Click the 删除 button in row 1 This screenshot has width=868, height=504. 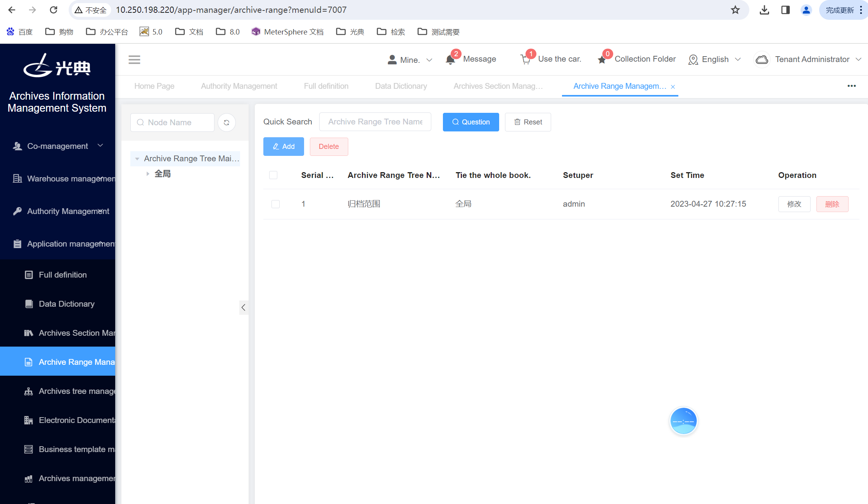[832, 204]
